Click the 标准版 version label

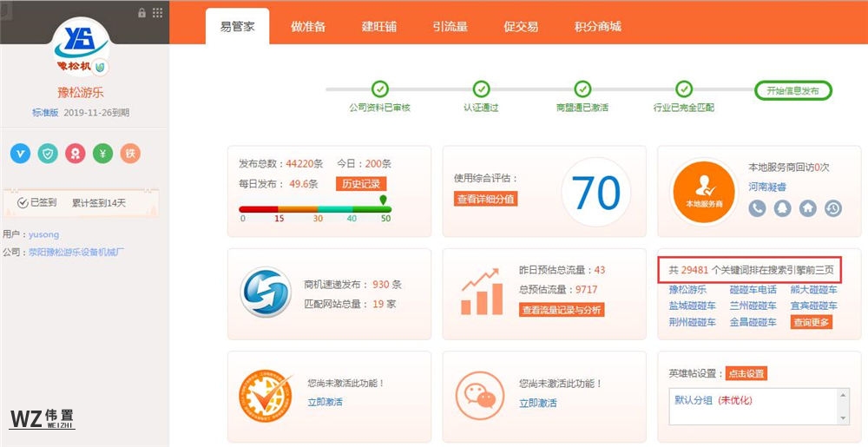45,112
